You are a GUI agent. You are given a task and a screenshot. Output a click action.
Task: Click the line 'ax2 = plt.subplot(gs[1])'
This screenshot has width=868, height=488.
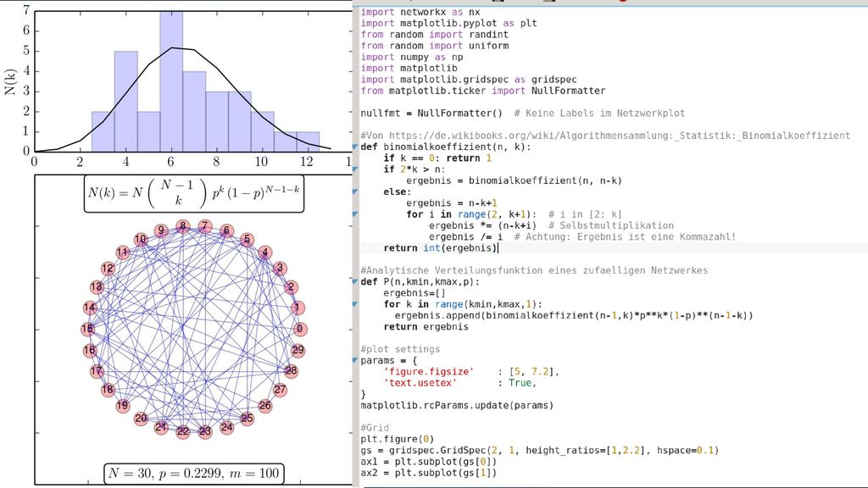(428, 473)
